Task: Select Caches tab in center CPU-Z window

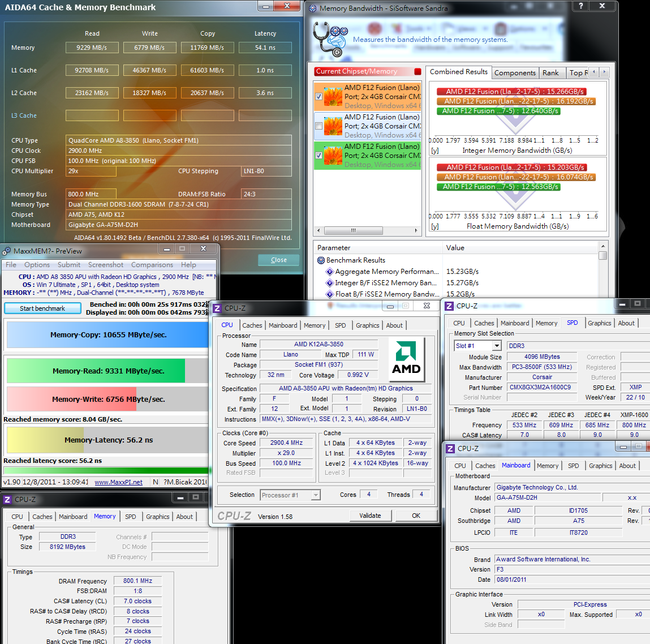Action: pos(252,325)
